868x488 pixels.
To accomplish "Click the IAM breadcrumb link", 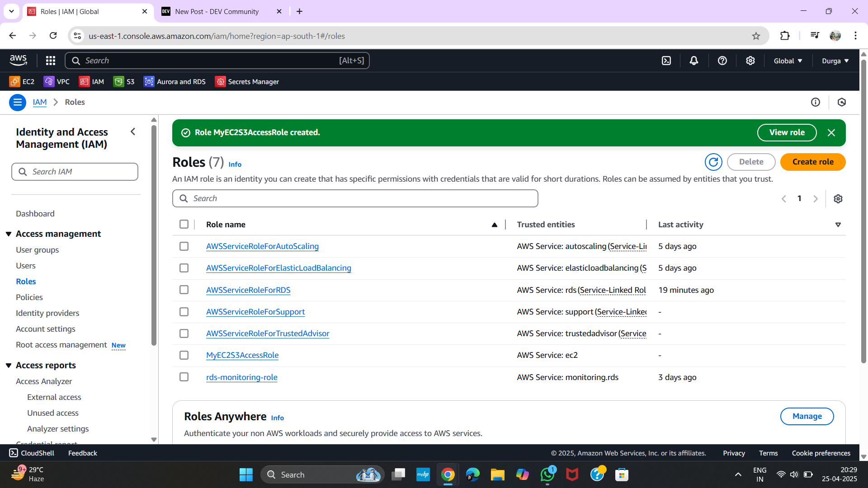I will coord(40,103).
